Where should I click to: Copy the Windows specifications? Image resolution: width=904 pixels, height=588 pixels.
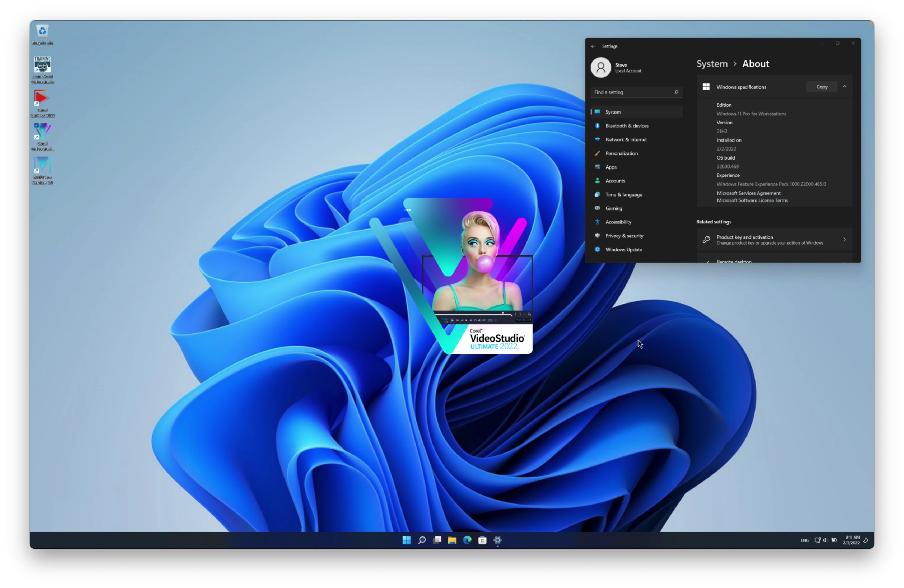822,87
